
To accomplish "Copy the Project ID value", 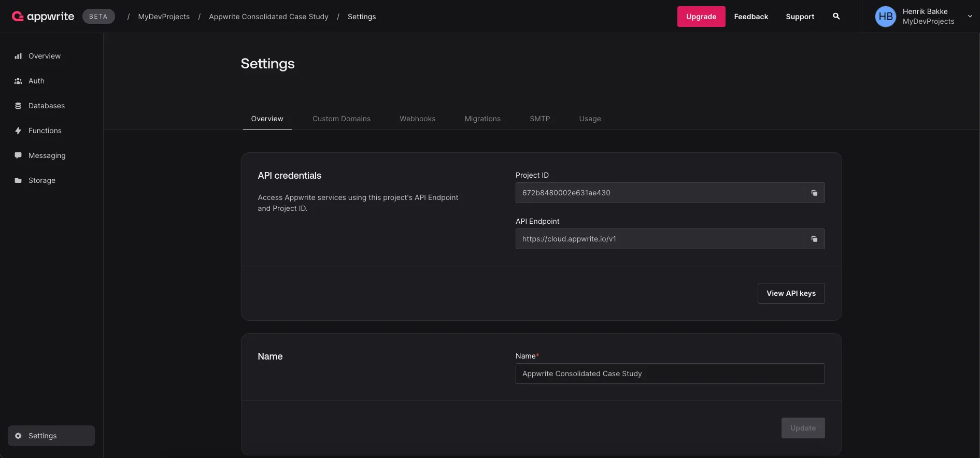I will click(x=814, y=193).
